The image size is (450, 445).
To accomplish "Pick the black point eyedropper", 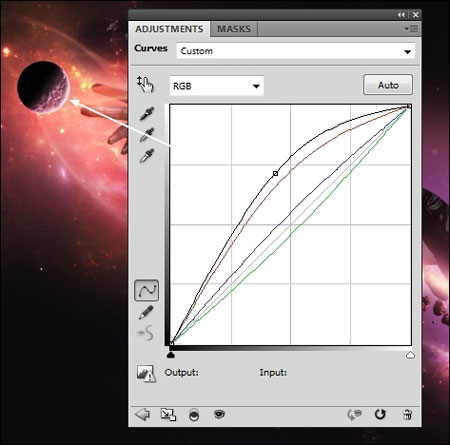I will [x=147, y=113].
